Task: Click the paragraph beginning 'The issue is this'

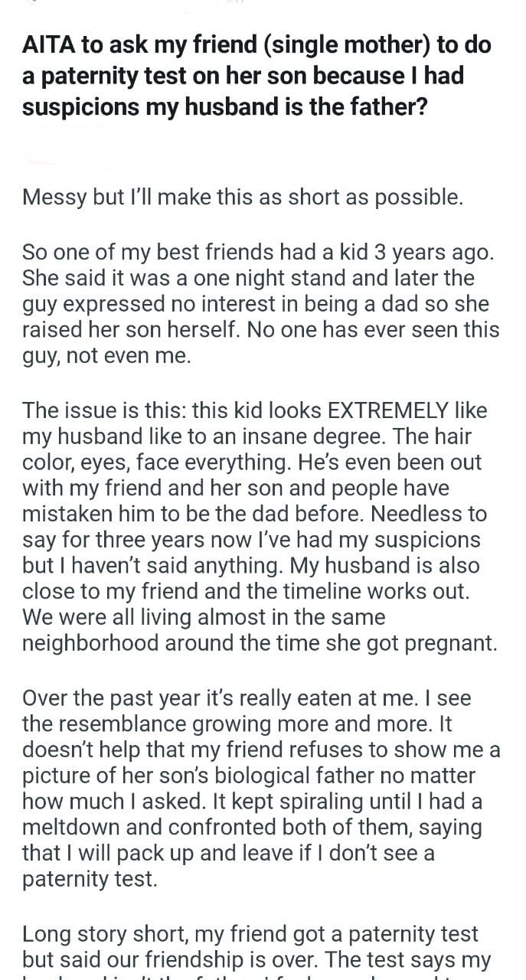Action: pos(260,527)
